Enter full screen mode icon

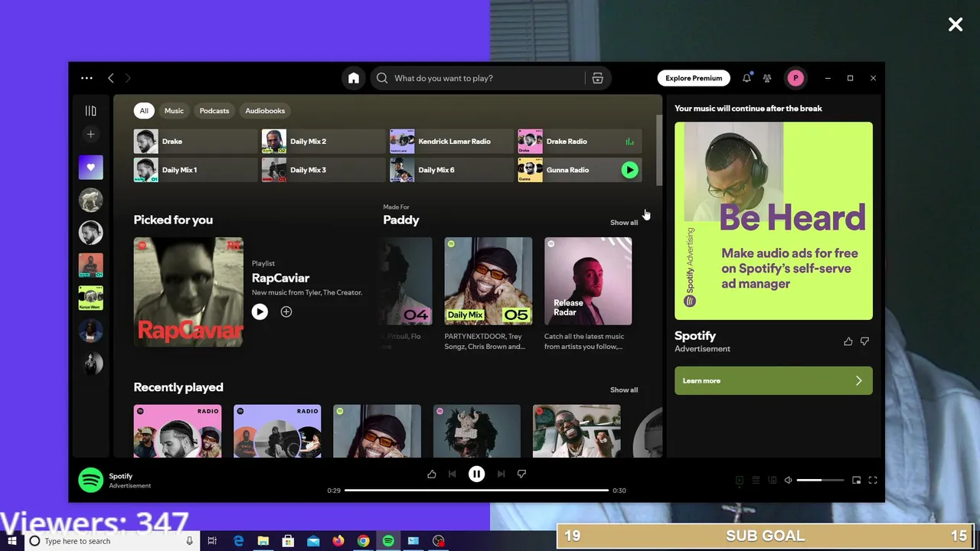[873, 481]
